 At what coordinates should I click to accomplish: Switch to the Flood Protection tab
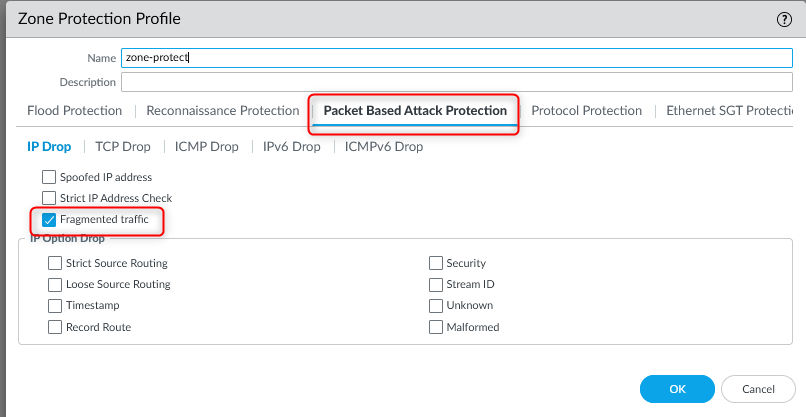point(75,111)
